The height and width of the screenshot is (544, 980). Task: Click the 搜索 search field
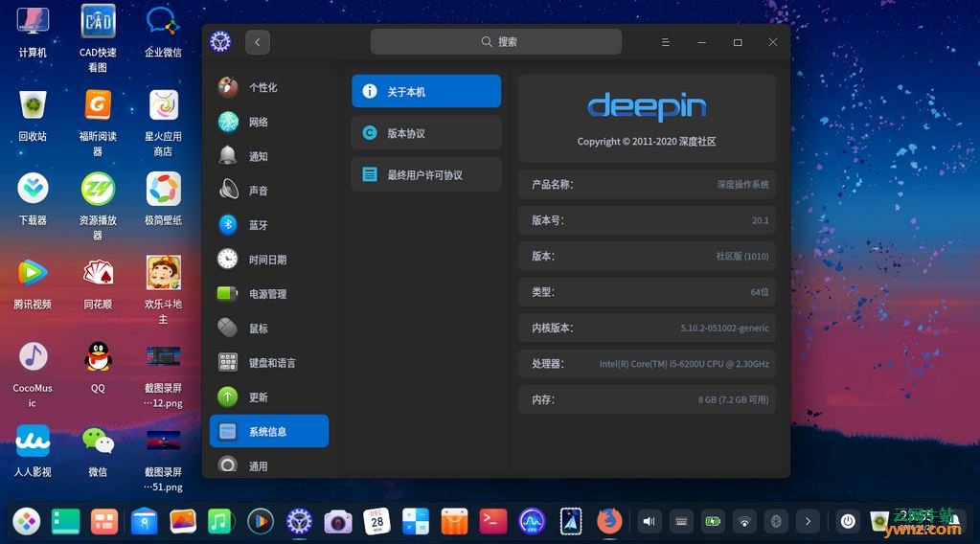point(496,42)
